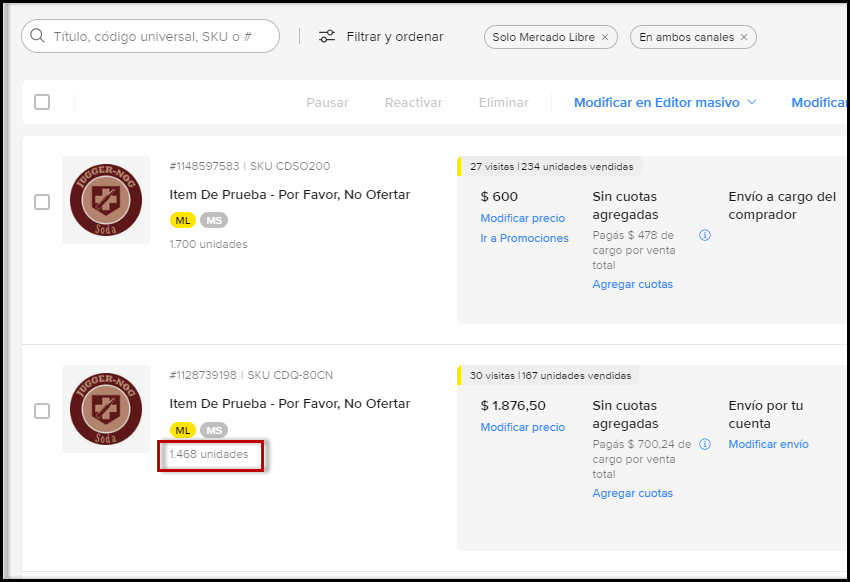Open title of item #1148597583
850x582 pixels.
click(x=289, y=195)
